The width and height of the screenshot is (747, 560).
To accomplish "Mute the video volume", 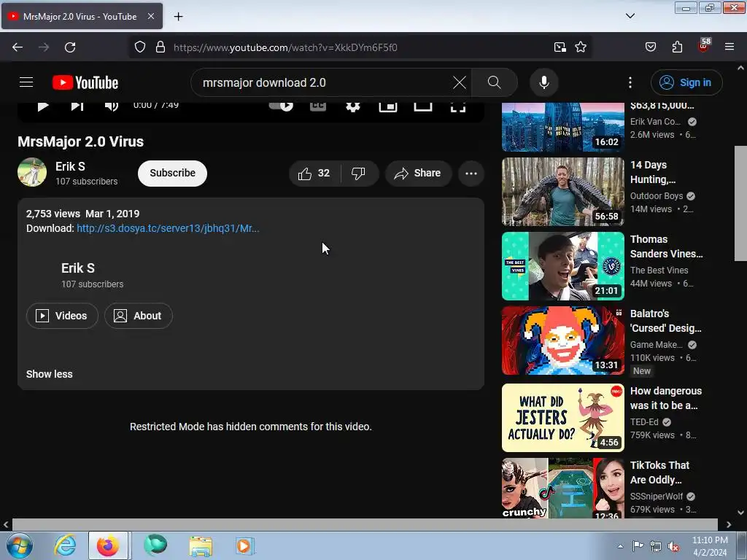I will (112, 106).
